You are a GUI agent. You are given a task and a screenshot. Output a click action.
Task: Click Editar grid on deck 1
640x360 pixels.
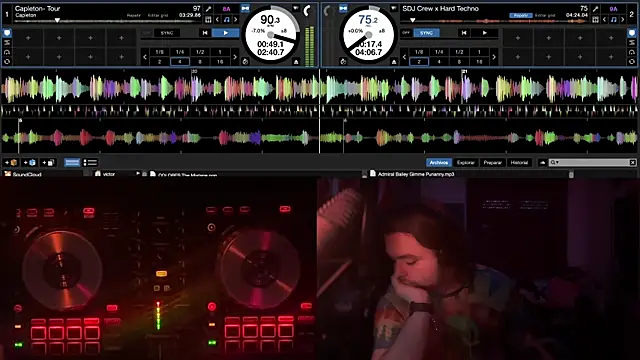pos(157,15)
